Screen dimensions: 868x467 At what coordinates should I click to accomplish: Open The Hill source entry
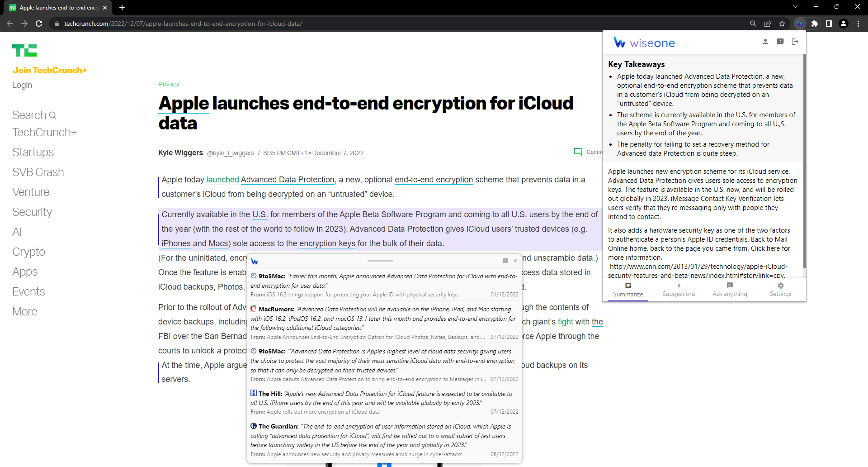[x=384, y=402]
